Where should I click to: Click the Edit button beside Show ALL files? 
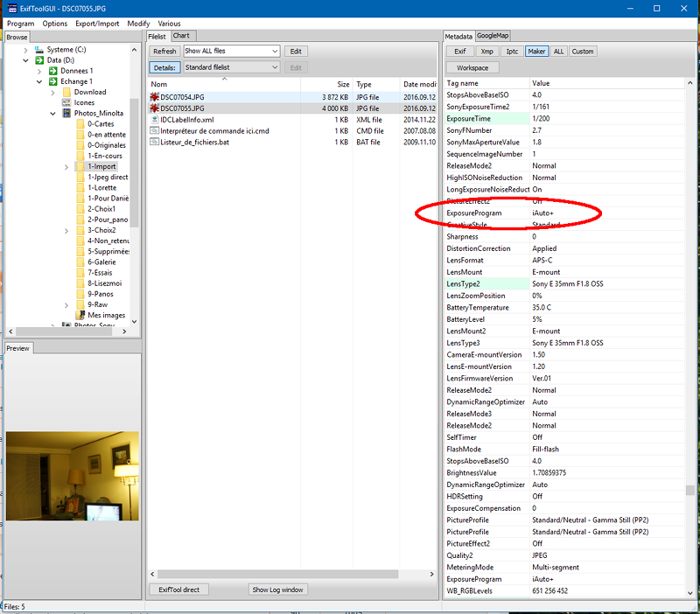[296, 52]
